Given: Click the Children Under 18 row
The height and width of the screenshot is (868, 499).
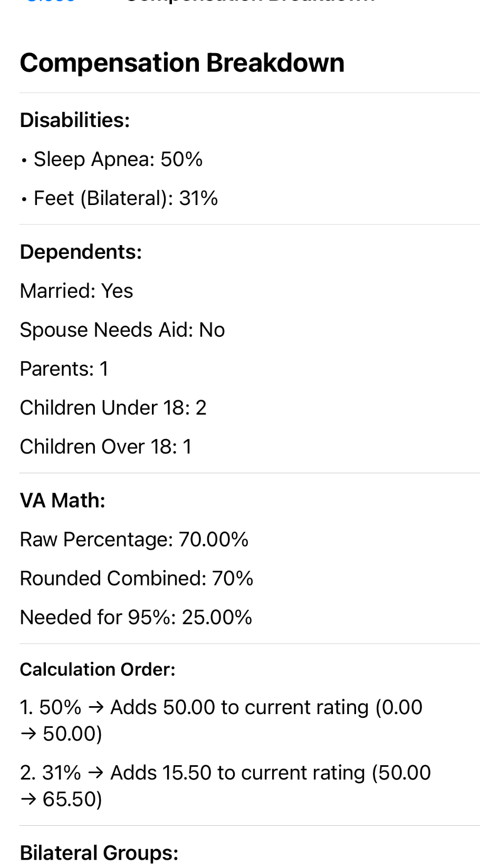Looking at the screenshot, I should click(113, 408).
